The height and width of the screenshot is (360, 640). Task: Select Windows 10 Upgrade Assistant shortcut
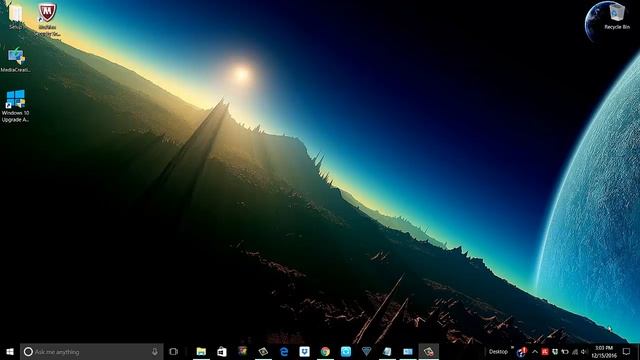tap(16, 106)
